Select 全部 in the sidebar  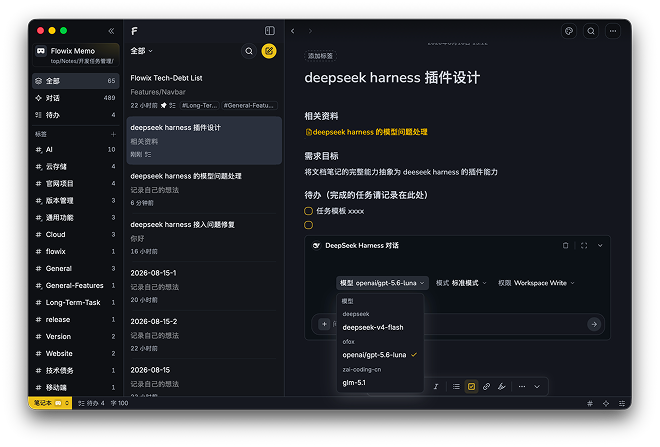click(x=76, y=81)
